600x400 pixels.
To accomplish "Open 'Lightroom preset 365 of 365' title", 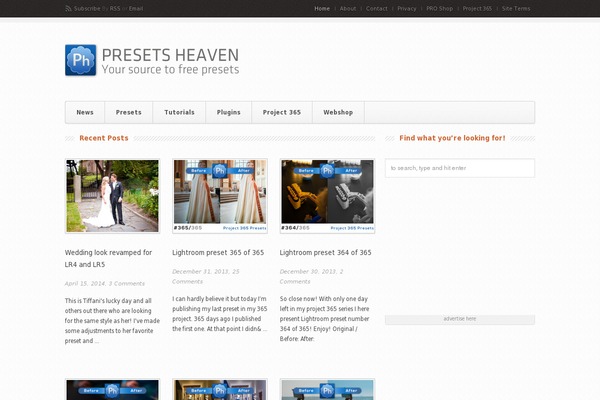I will point(218,253).
